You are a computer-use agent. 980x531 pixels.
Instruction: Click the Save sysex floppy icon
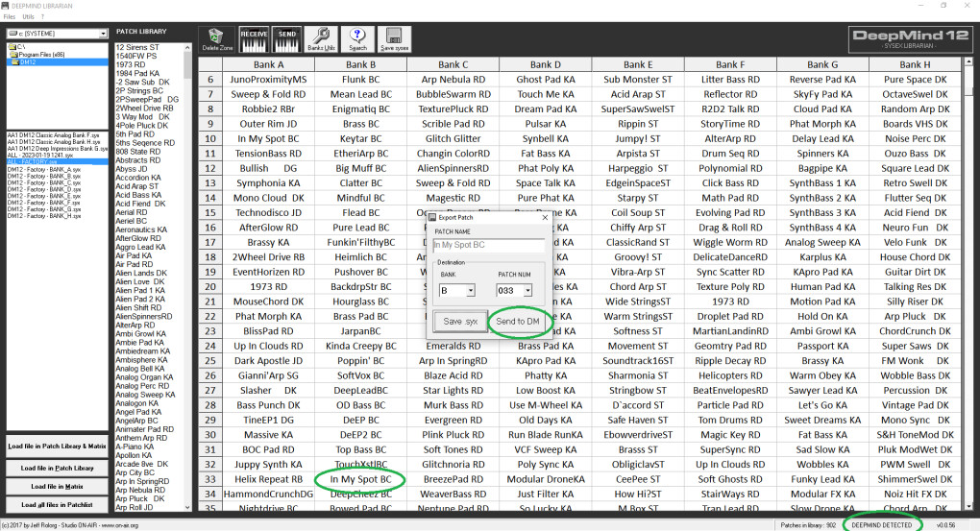(394, 39)
